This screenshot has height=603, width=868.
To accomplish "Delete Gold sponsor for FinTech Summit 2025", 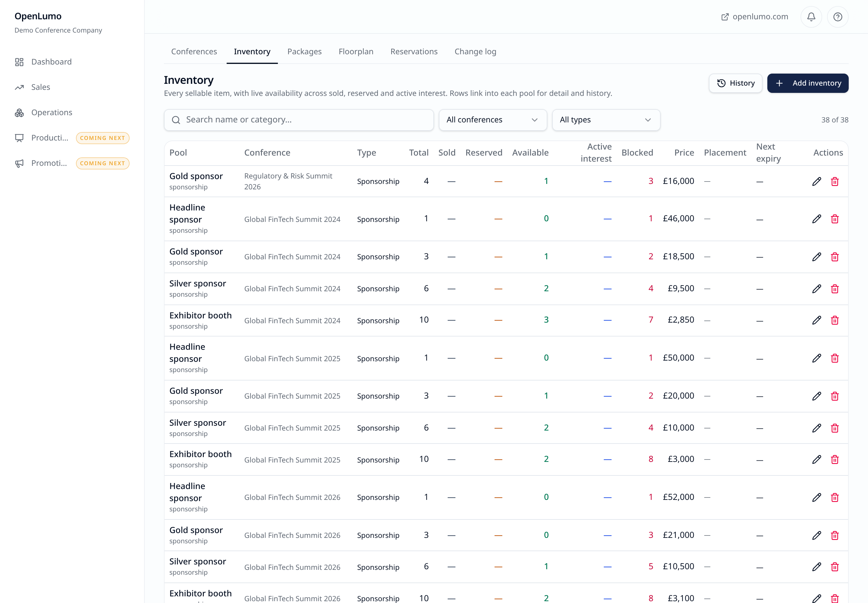I will point(835,396).
